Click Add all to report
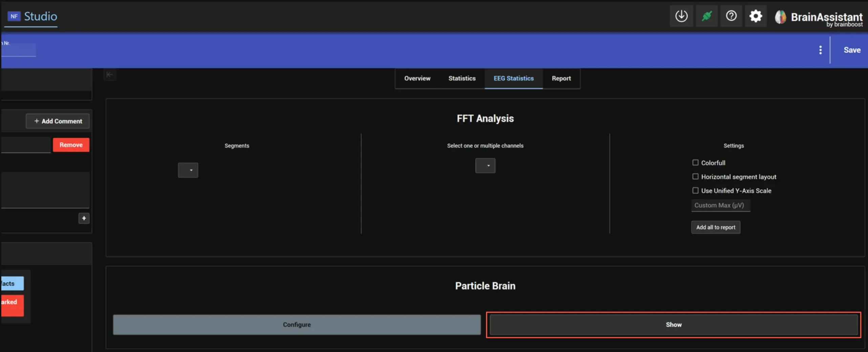Image resolution: width=868 pixels, height=352 pixels. point(715,227)
